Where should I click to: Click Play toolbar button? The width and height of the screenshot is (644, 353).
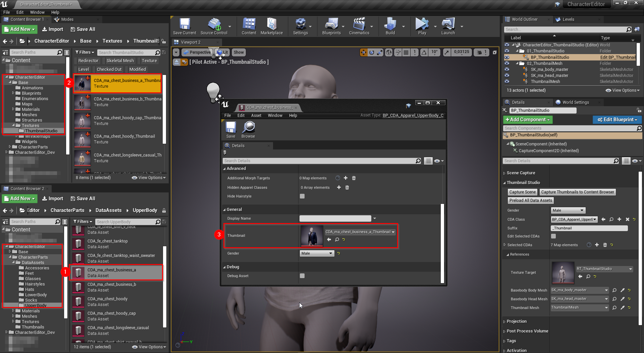coord(422,26)
